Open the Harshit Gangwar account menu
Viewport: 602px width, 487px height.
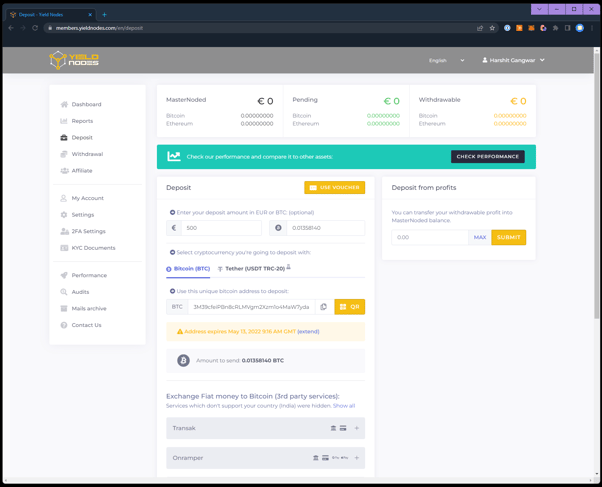click(x=514, y=60)
